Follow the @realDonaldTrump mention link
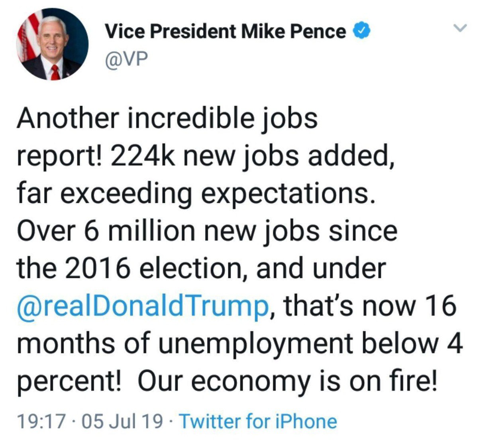The image size is (483, 448). pyautogui.click(x=142, y=306)
